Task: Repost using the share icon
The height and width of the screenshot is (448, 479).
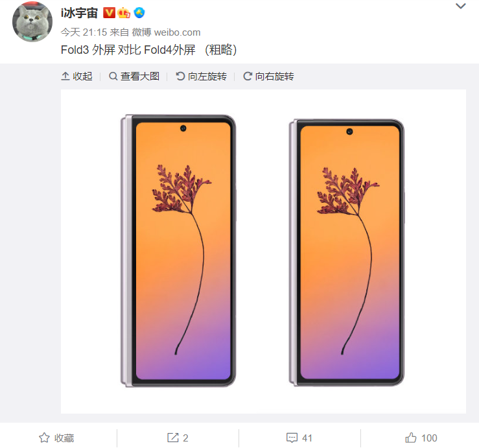Action: click(178, 438)
